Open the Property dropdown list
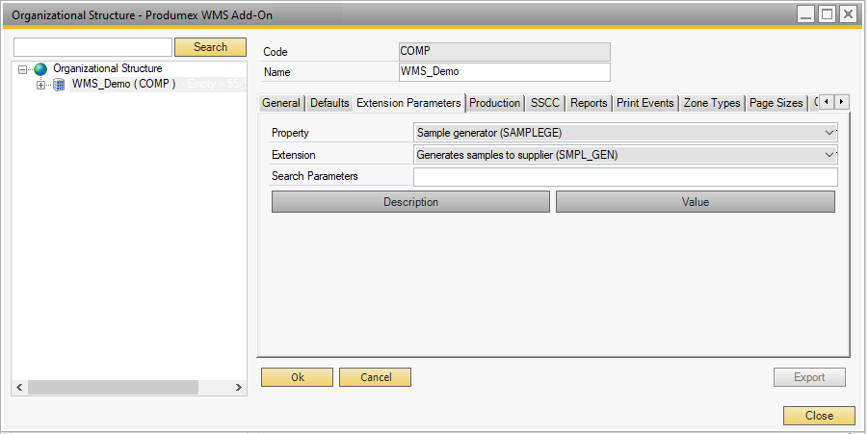This screenshot has height=434, width=868. [830, 133]
